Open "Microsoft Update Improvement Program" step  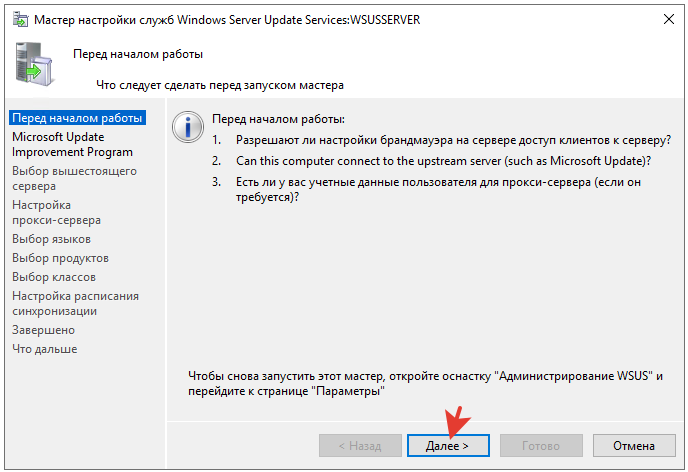72,144
